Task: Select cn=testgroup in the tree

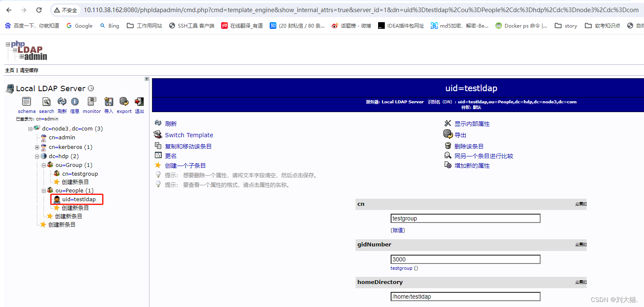Action: [80, 174]
